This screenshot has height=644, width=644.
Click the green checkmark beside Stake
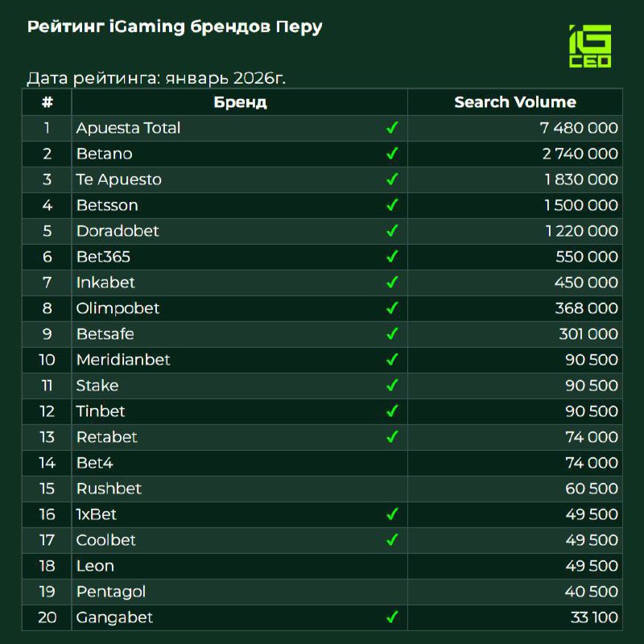pyautogui.click(x=392, y=386)
